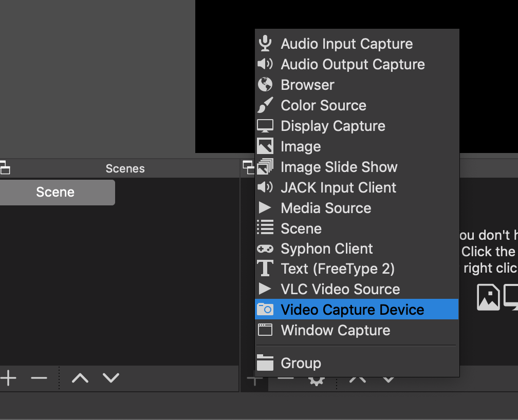Move source down using the arrow icon
This screenshot has width=518, height=420.
[388, 378]
